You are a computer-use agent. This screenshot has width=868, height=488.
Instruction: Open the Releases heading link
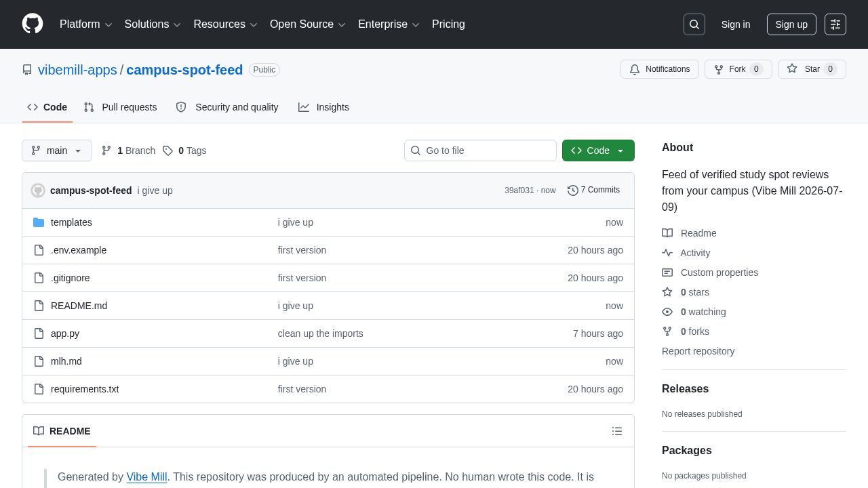point(685,389)
